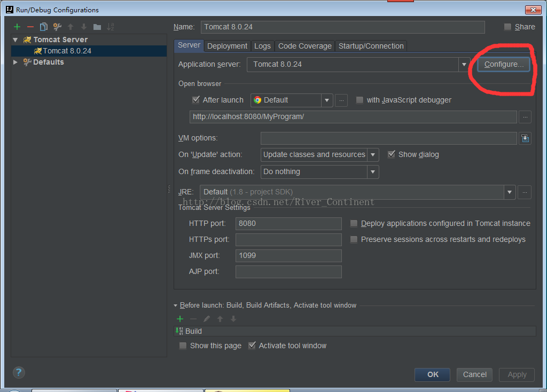Image resolution: width=547 pixels, height=392 pixels.
Task: Move configuration up arrow in left toolbar
Action: pos(71,27)
